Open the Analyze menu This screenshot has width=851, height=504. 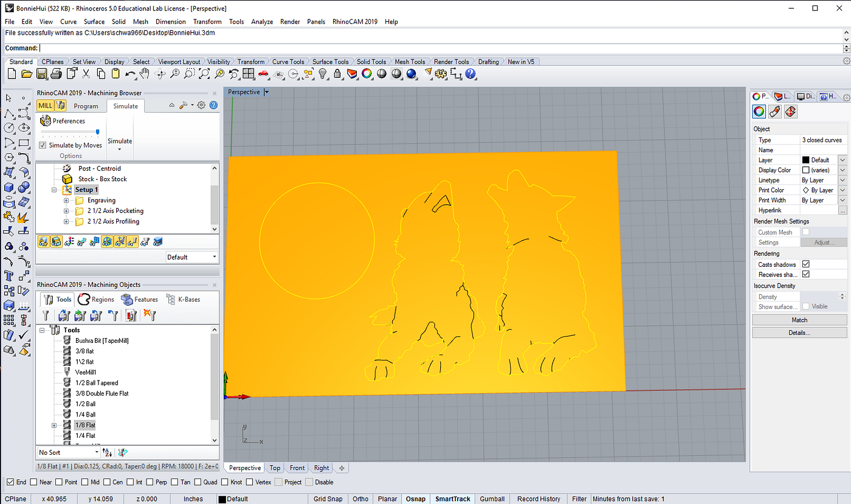pyautogui.click(x=262, y=21)
